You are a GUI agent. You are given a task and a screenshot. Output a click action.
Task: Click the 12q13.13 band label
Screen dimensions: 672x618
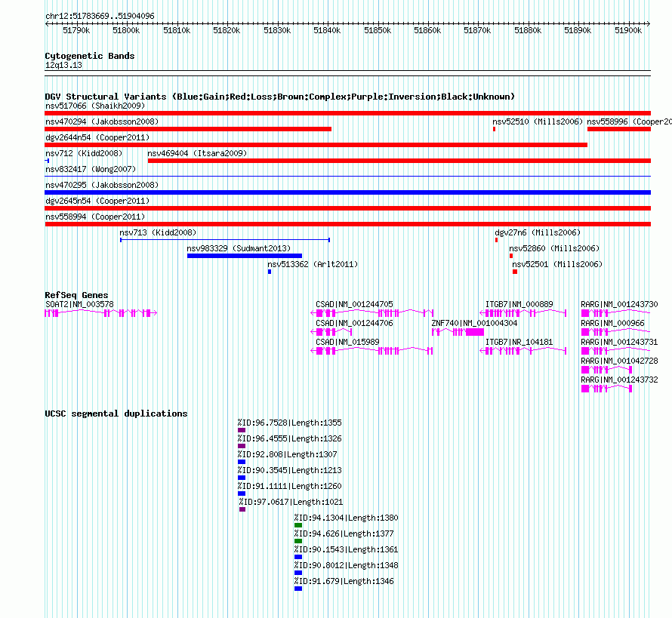63,65
